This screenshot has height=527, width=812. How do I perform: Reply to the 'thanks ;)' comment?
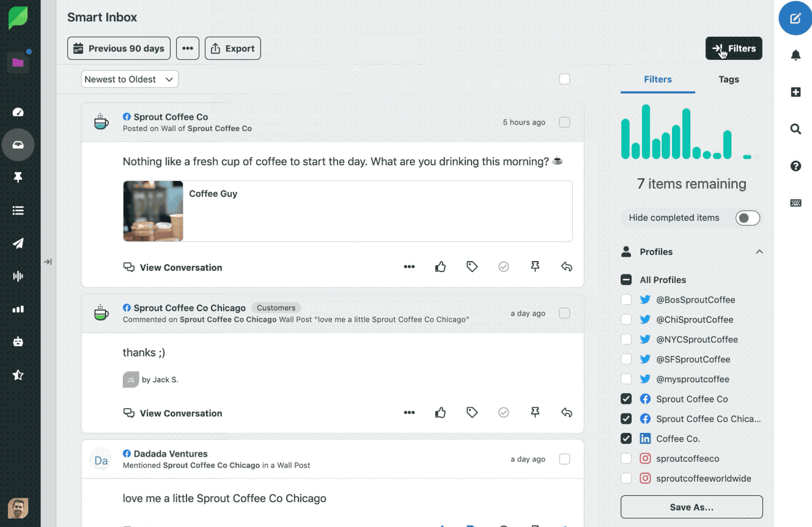click(567, 413)
